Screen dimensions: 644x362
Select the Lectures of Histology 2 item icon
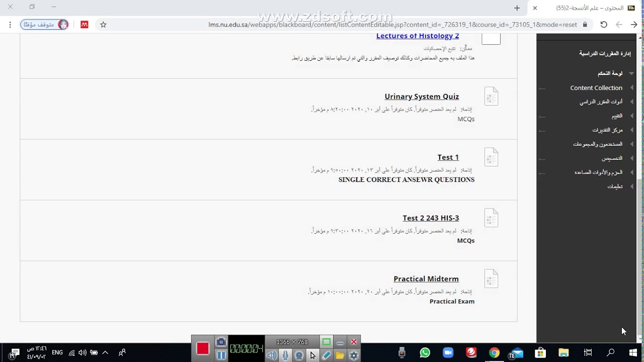[x=491, y=38]
